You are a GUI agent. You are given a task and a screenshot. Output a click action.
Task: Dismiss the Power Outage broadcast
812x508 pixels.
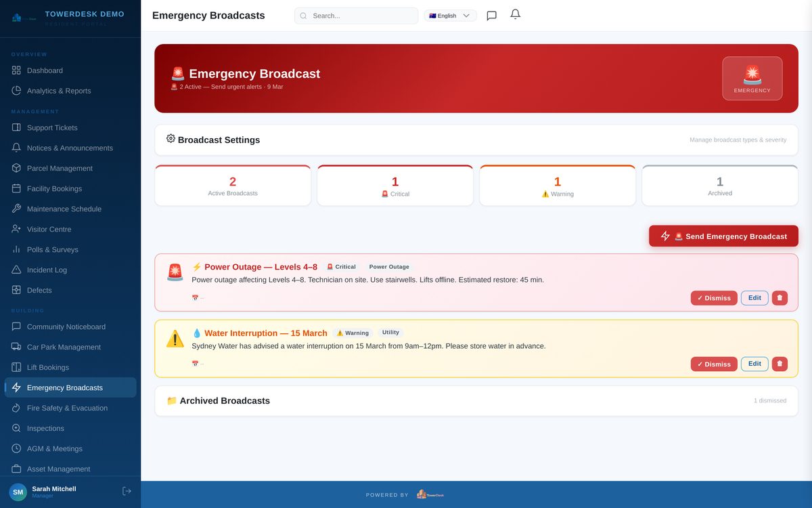tap(714, 297)
